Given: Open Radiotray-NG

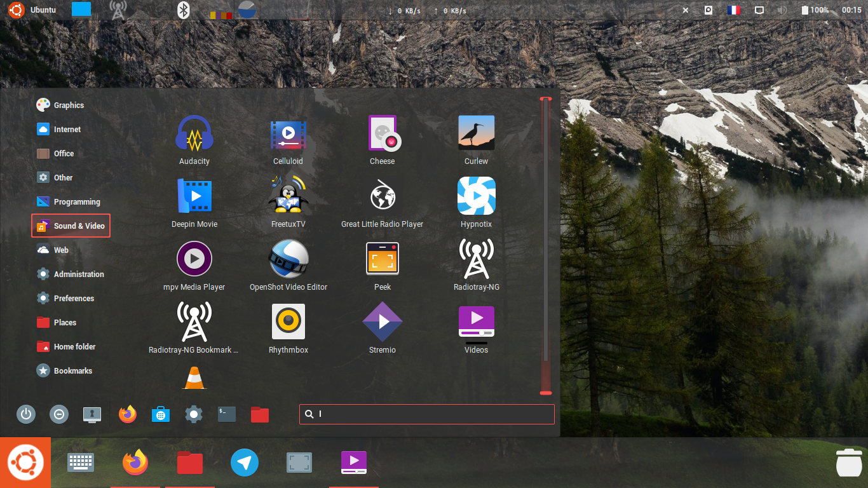Looking at the screenshot, I should [x=477, y=266].
